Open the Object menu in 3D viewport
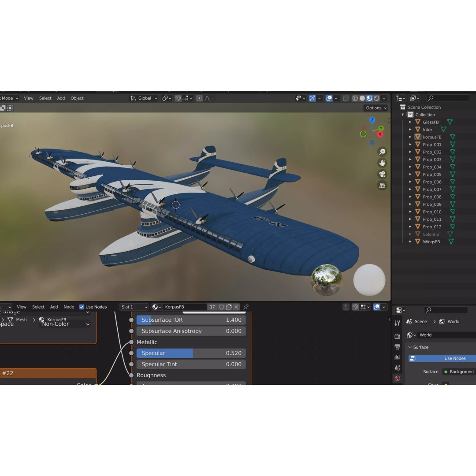Screen dimensions: 476x476 [x=77, y=98]
